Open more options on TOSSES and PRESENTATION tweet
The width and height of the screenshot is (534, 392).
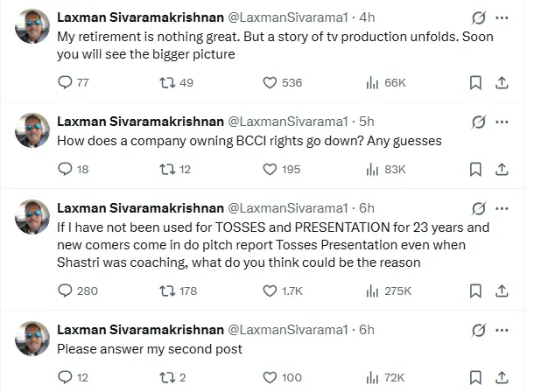click(502, 208)
